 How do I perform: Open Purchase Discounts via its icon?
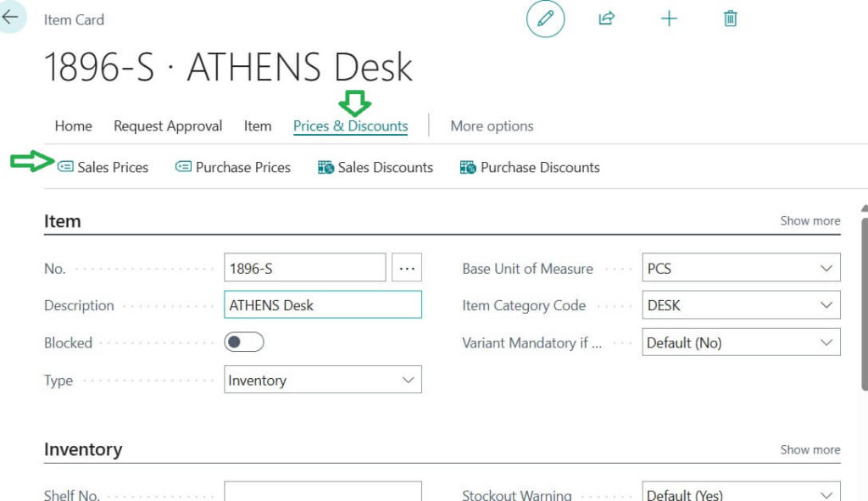pos(467,167)
